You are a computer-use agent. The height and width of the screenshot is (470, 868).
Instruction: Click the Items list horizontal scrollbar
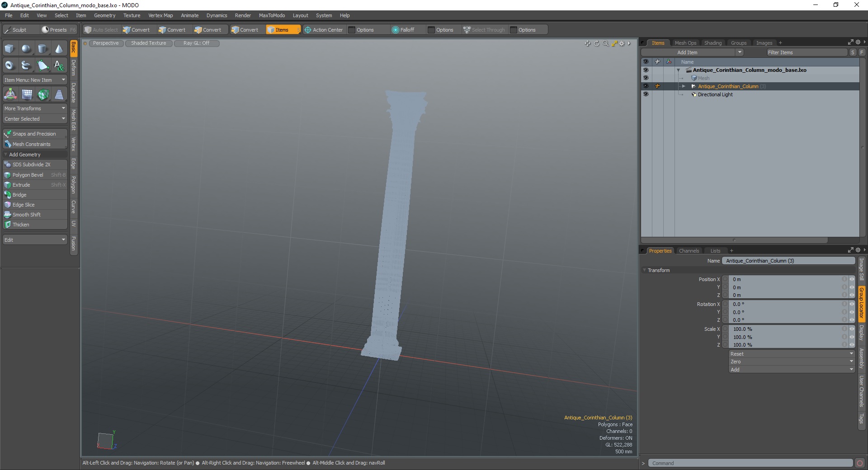pos(734,240)
